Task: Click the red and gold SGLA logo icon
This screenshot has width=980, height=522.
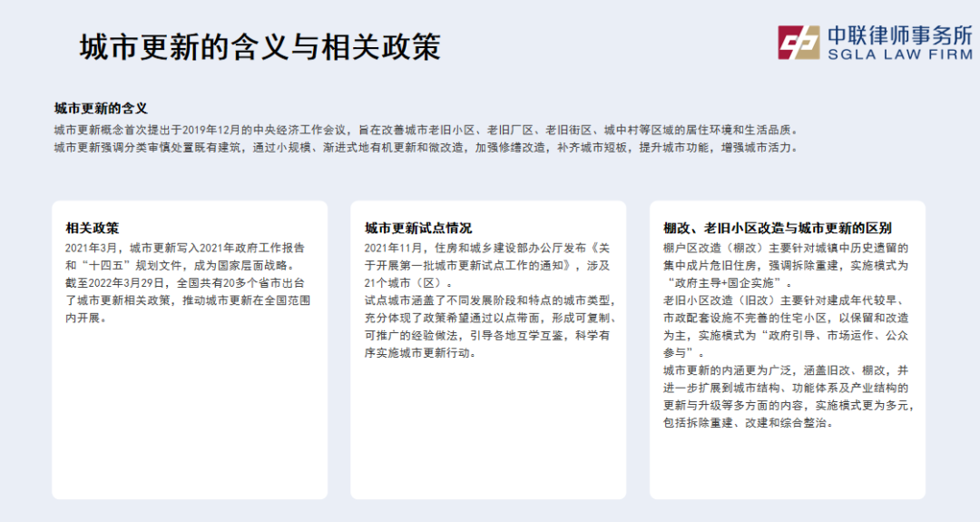Action: (797, 44)
